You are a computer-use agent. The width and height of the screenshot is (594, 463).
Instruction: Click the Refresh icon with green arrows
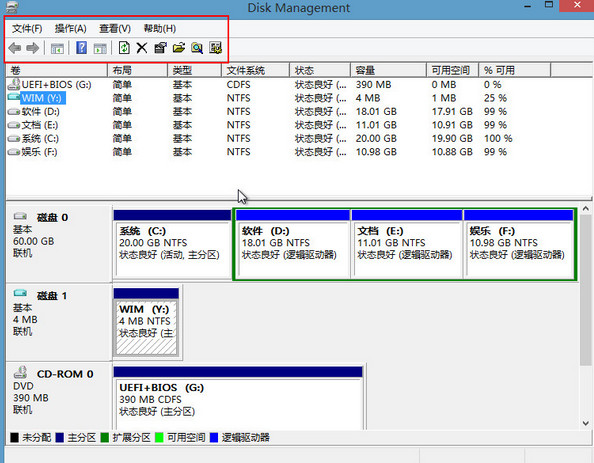click(124, 48)
